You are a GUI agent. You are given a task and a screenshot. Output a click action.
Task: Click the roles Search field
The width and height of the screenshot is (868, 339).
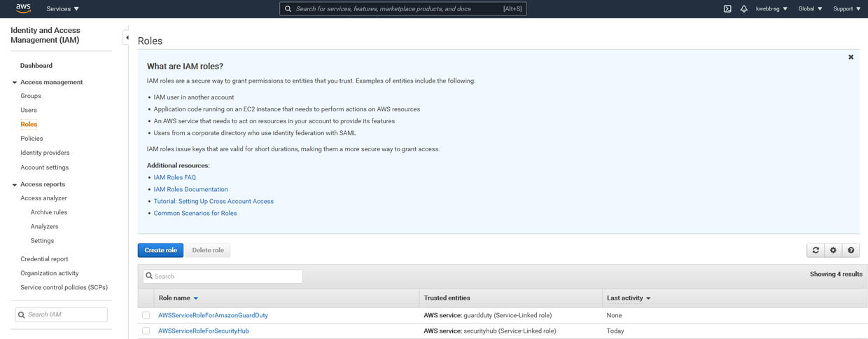pyautogui.click(x=223, y=276)
